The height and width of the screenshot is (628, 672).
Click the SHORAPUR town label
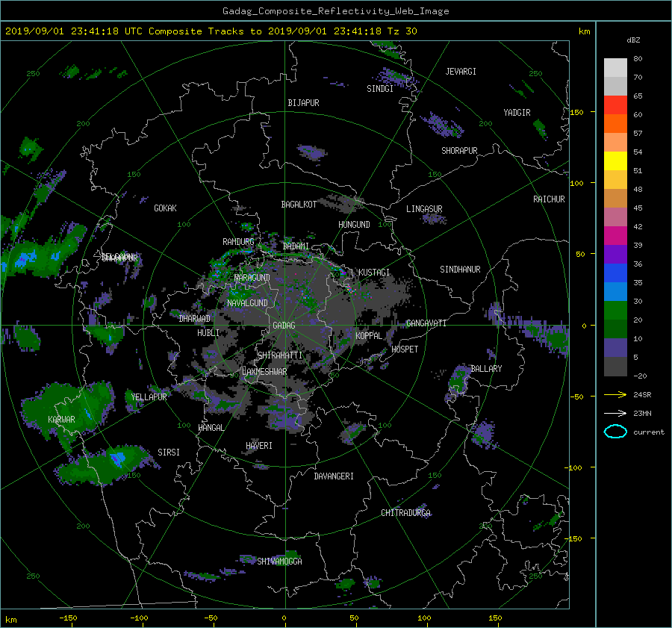(x=459, y=151)
